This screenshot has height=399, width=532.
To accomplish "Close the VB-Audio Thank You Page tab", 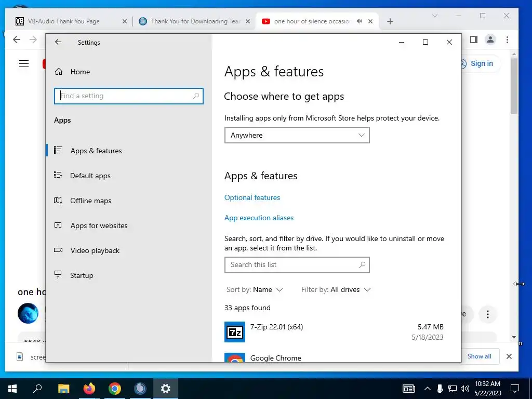I will click(125, 21).
